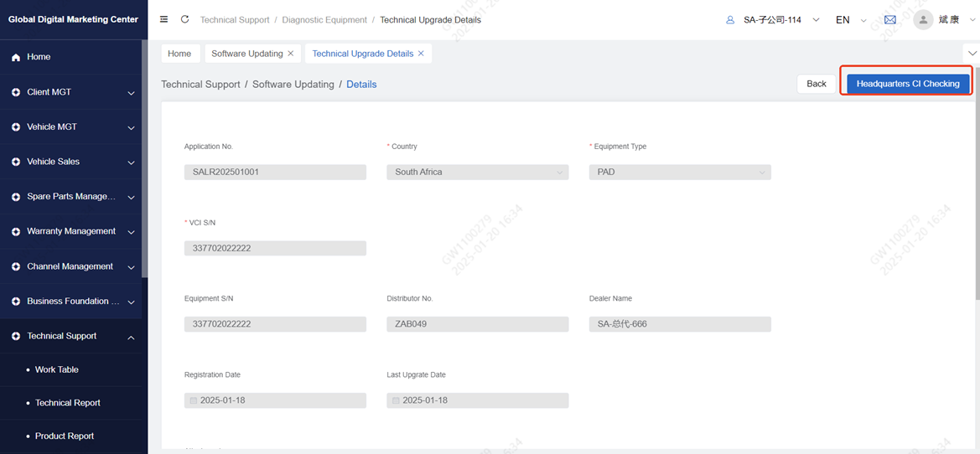Open the Country dropdown

point(477,172)
